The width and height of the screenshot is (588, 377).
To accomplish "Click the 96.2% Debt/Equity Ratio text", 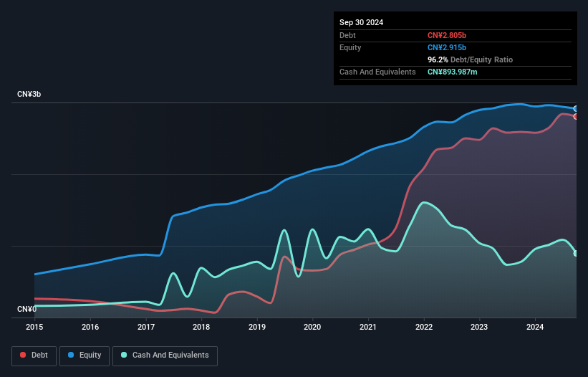I will click(x=470, y=59).
